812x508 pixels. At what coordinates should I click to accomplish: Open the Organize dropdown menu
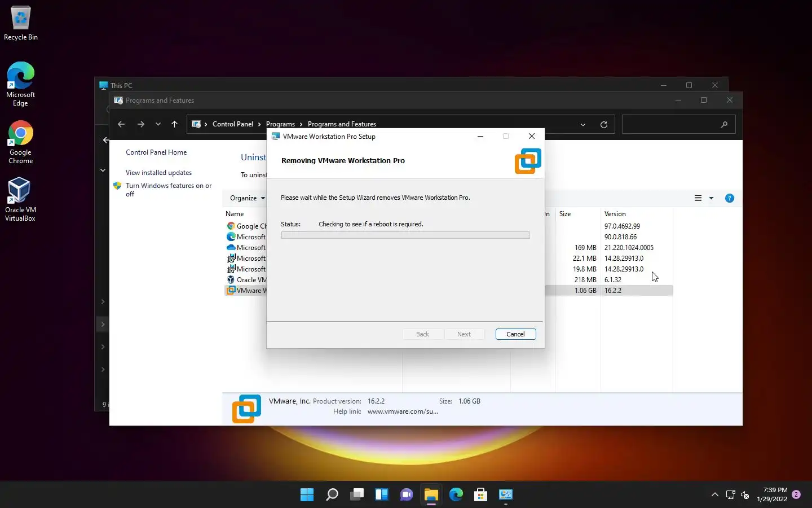pos(248,198)
